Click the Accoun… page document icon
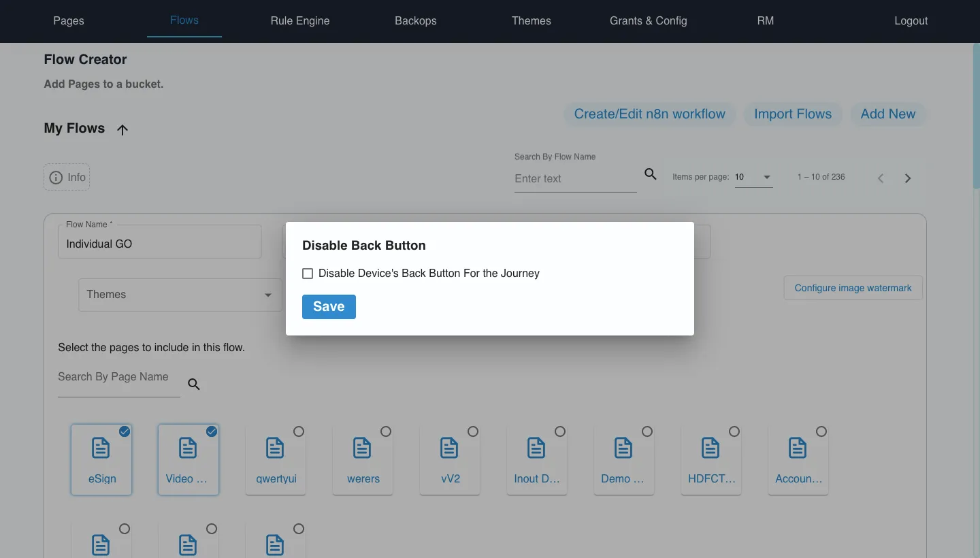Viewport: 980px width, 558px height. click(798, 448)
